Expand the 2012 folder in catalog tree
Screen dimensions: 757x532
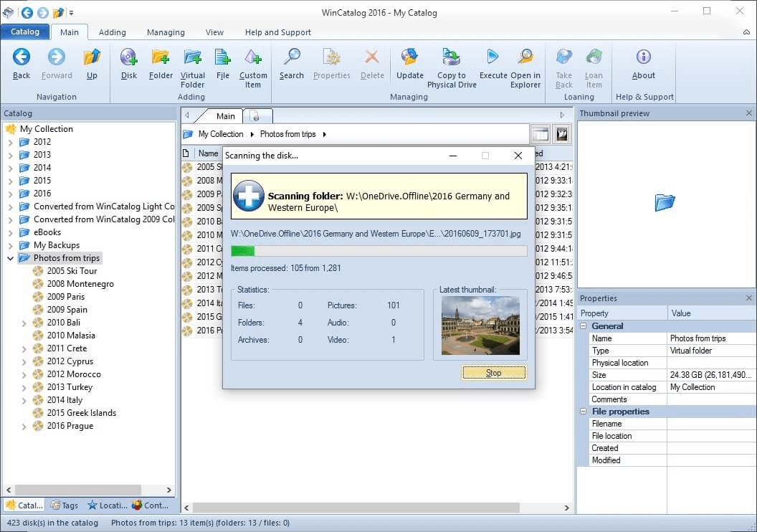[11, 143]
